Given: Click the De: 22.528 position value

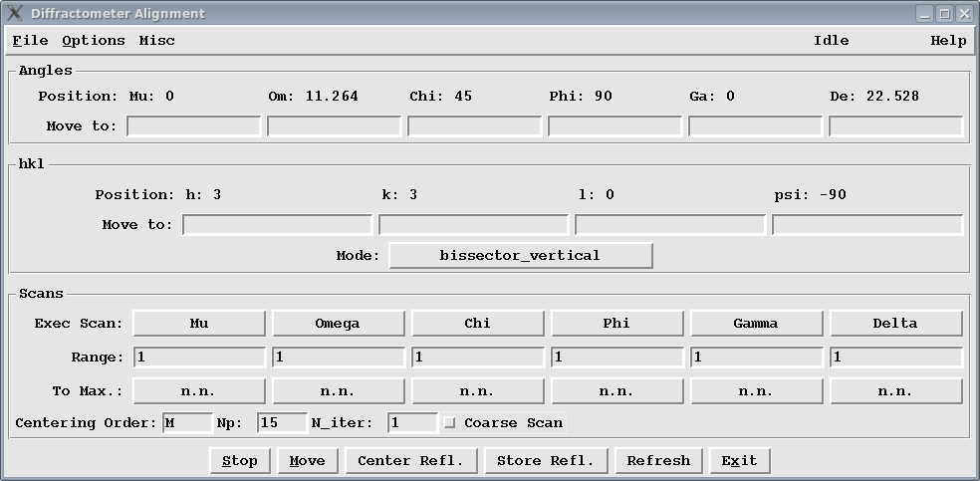Looking at the screenshot, I should [874, 97].
